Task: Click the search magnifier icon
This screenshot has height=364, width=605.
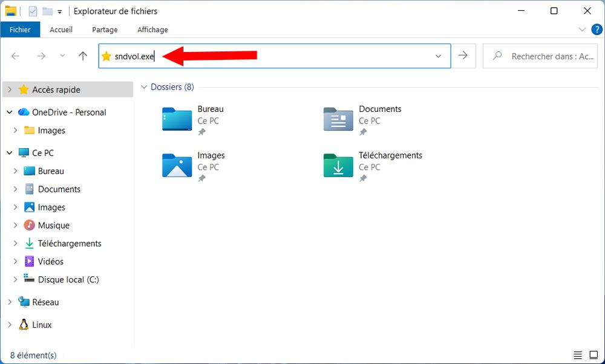Action: click(497, 56)
